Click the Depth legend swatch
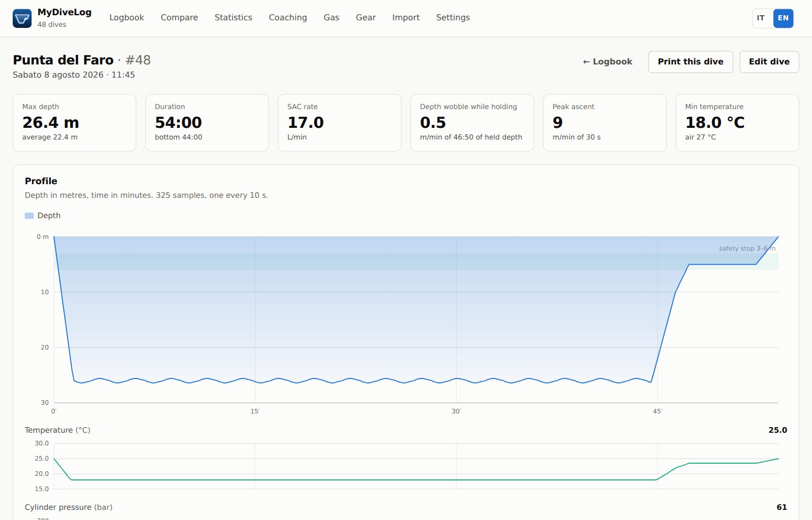Image resolution: width=812 pixels, height=520 pixels. (29, 216)
